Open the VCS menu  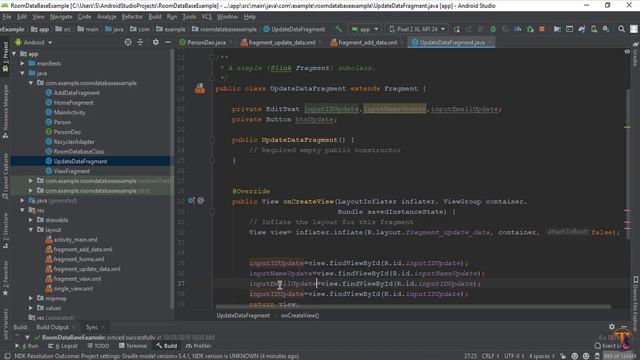coord(207,17)
